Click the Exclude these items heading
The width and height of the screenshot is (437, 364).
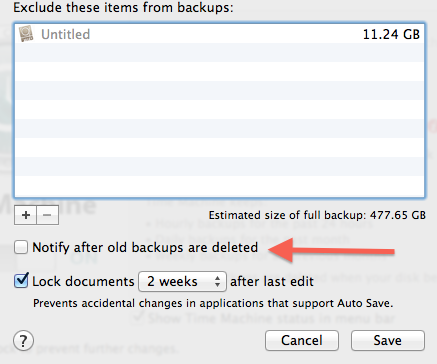[x=123, y=7]
